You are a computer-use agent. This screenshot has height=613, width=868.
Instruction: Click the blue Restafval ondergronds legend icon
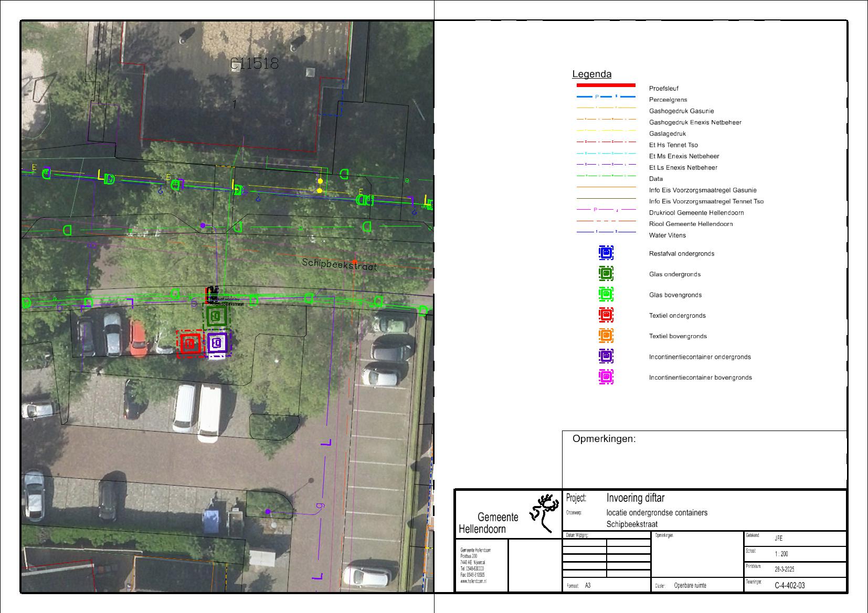tap(606, 253)
